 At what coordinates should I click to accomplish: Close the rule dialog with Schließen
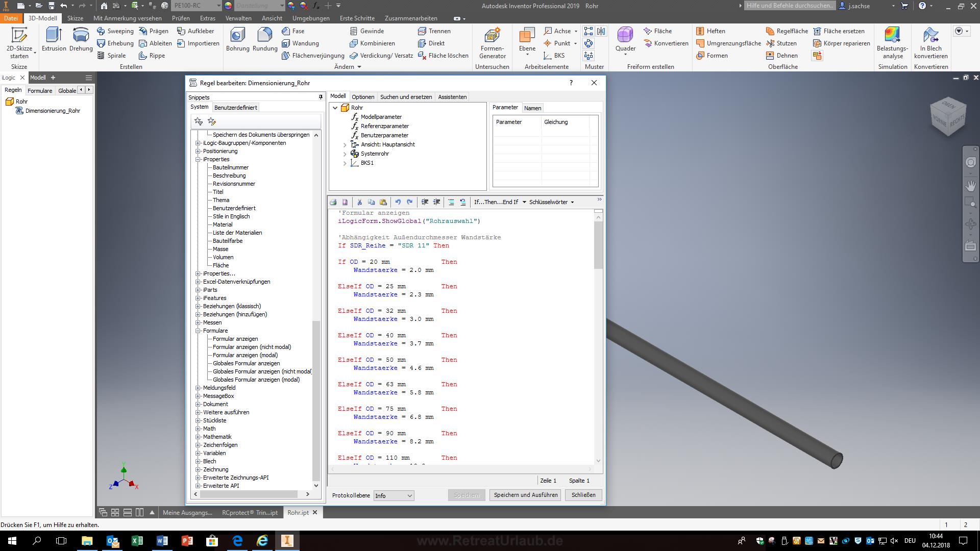point(583,495)
